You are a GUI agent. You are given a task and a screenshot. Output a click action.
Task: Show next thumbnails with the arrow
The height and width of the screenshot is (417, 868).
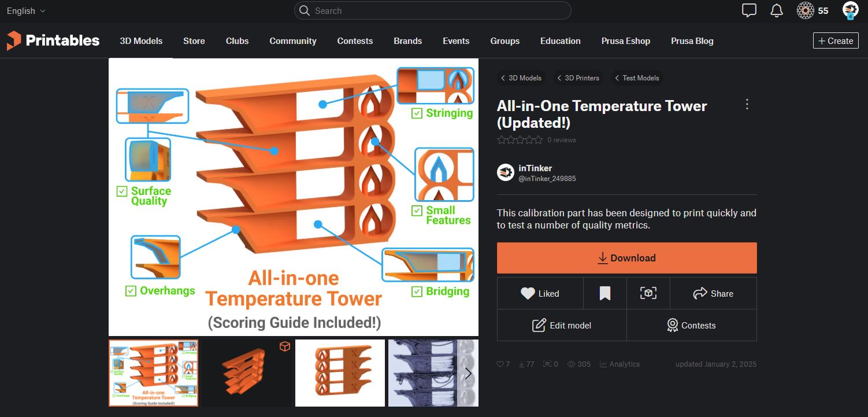[468, 373]
